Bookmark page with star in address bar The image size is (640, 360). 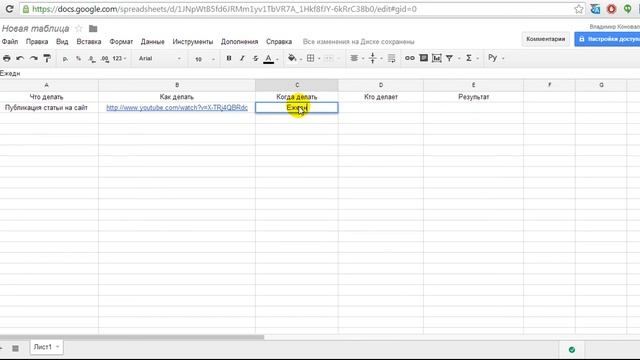pos(578,9)
